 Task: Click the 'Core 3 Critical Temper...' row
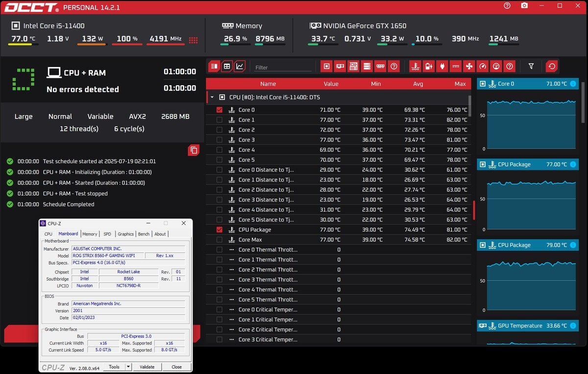point(338,339)
